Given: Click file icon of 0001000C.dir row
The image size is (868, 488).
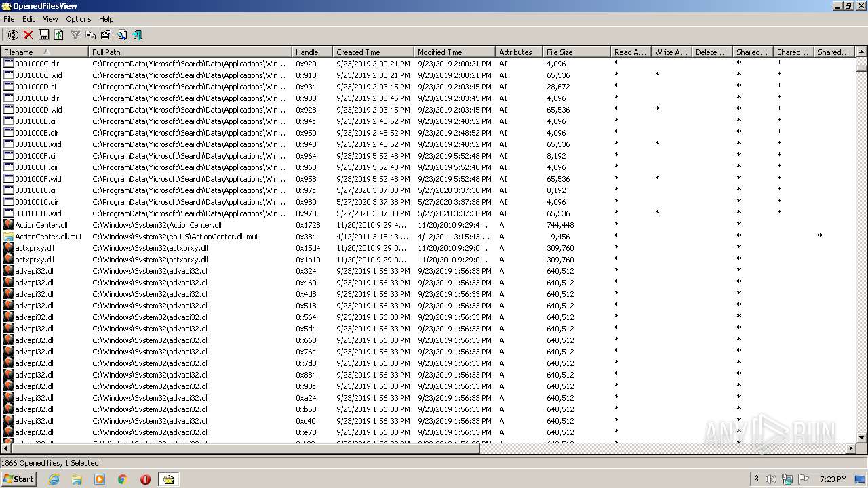Looking at the screenshot, I should (x=9, y=64).
